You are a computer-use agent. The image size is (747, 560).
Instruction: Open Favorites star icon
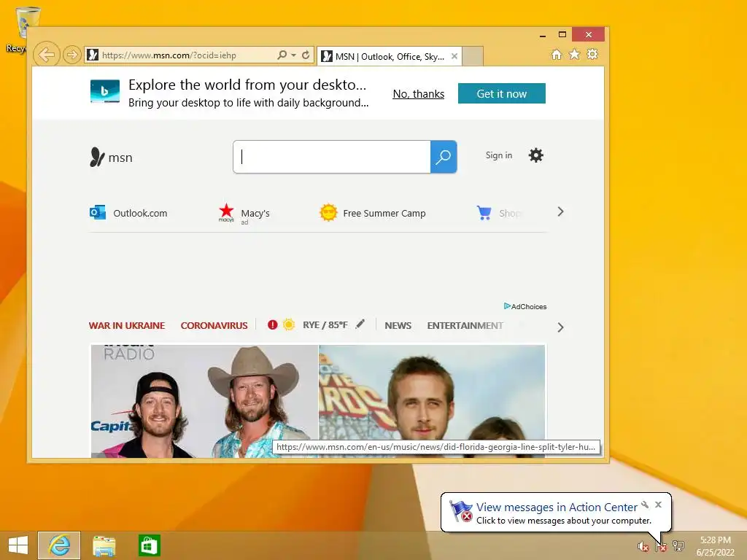tap(575, 54)
